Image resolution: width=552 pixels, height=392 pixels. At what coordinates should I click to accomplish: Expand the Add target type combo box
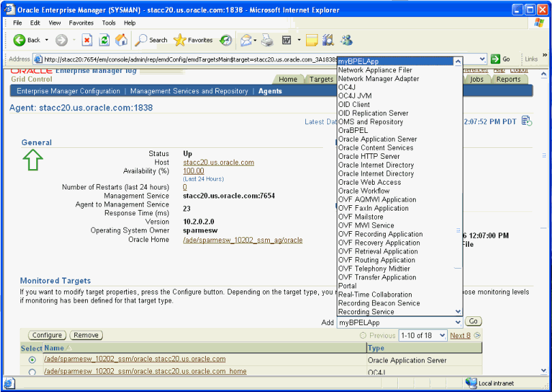pyautogui.click(x=458, y=322)
